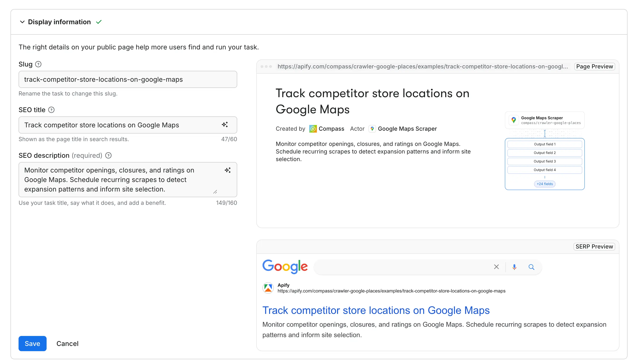
Task: Click the Google Maps pin icon beside Actor
Action: [372, 129]
